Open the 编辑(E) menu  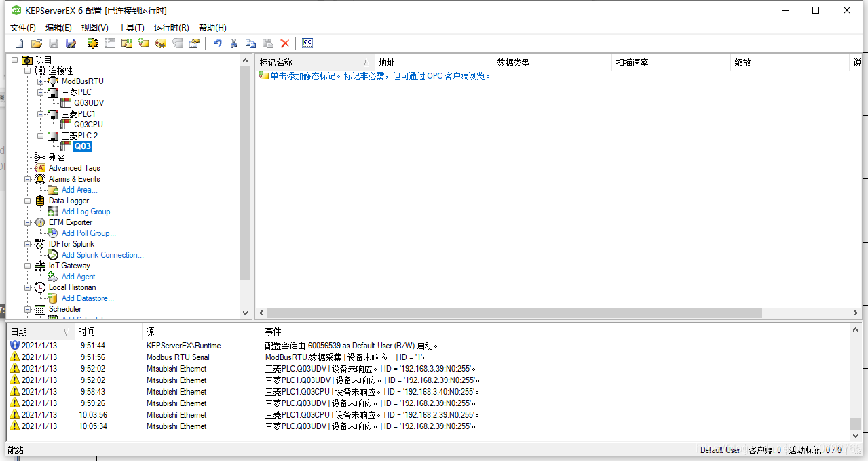[58, 28]
